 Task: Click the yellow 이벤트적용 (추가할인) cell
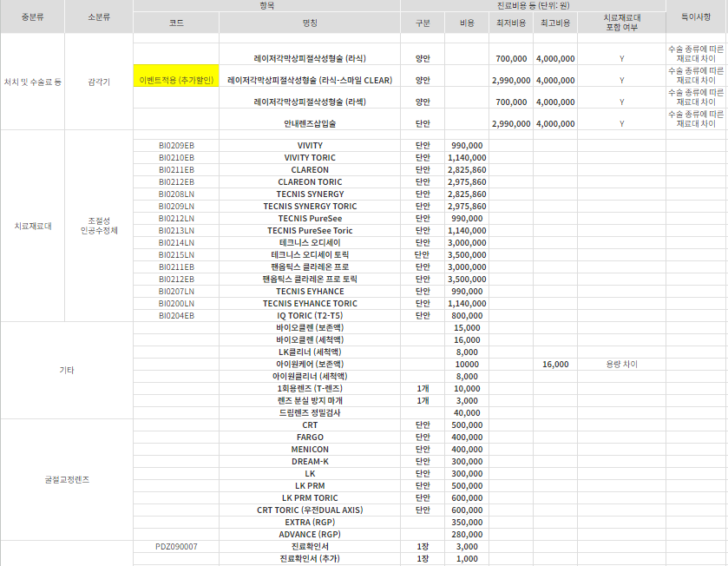pos(176,76)
